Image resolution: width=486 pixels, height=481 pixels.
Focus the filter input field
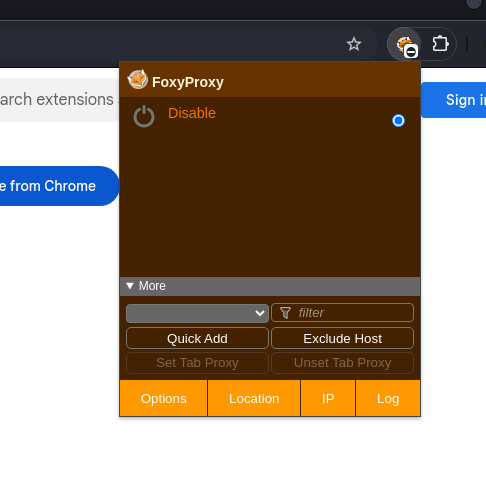click(x=343, y=313)
